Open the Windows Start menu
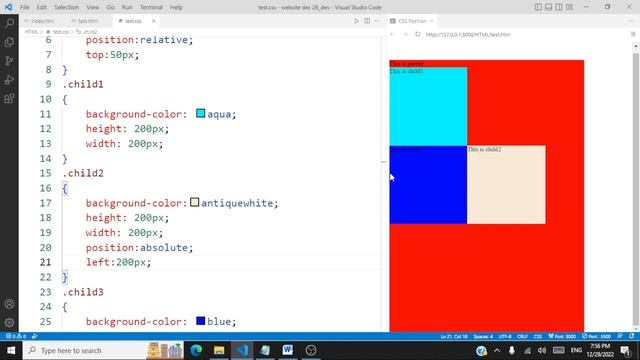 pyautogui.click(x=11, y=350)
